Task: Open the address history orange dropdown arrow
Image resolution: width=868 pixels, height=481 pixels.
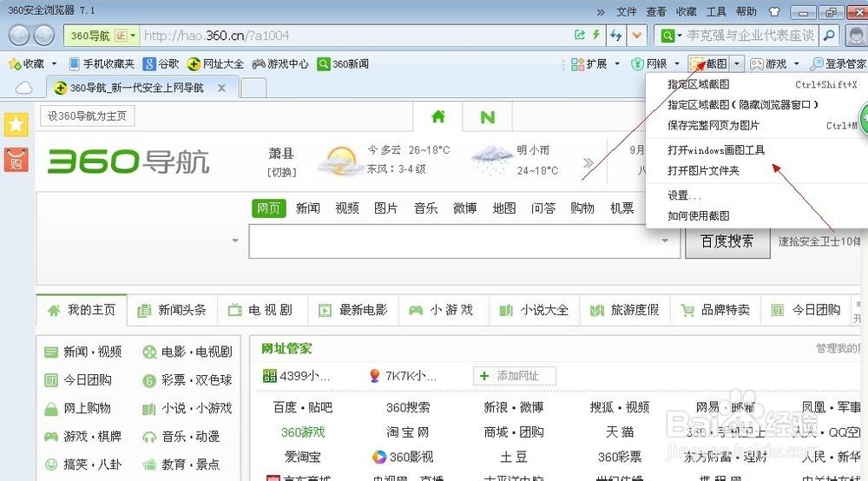Action: 637,36
